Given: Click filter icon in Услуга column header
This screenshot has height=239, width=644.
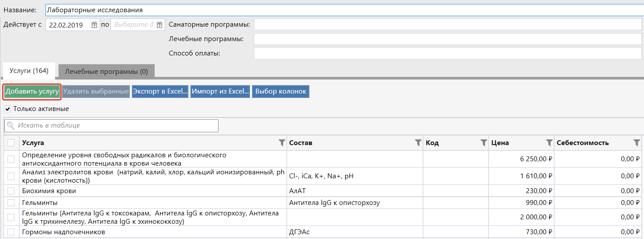Looking at the screenshot, I should (282, 143).
